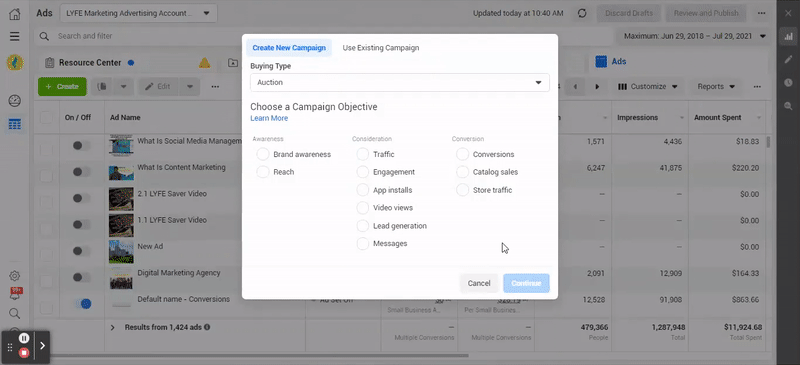Expand the recorder widget arrow
The width and height of the screenshot is (800, 365).
[x=42, y=346]
